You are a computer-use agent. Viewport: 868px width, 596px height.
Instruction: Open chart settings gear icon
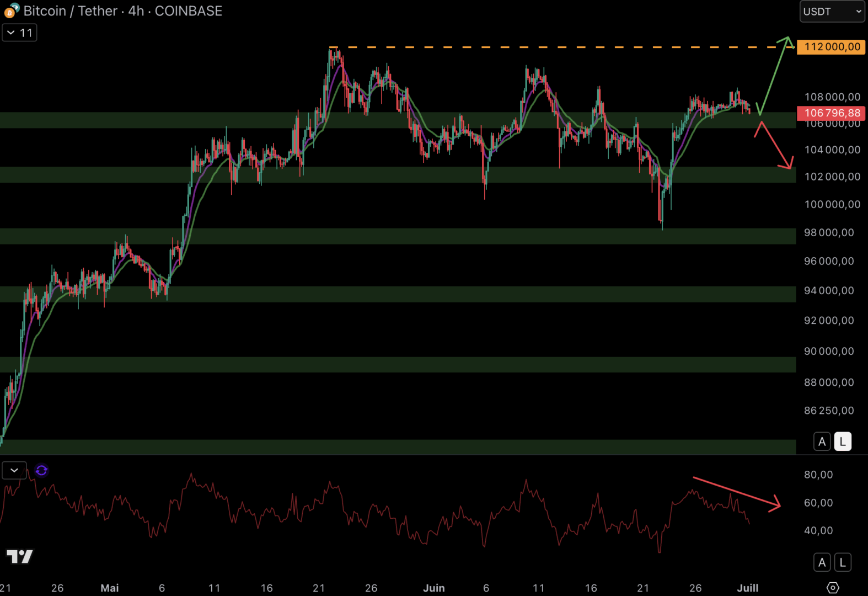pyautogui.click(x=833, y=588)
